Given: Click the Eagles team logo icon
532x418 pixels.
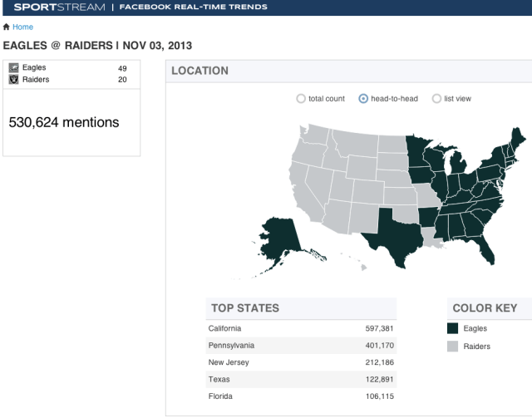Looking at the screenshot, I should coord(13,68).
